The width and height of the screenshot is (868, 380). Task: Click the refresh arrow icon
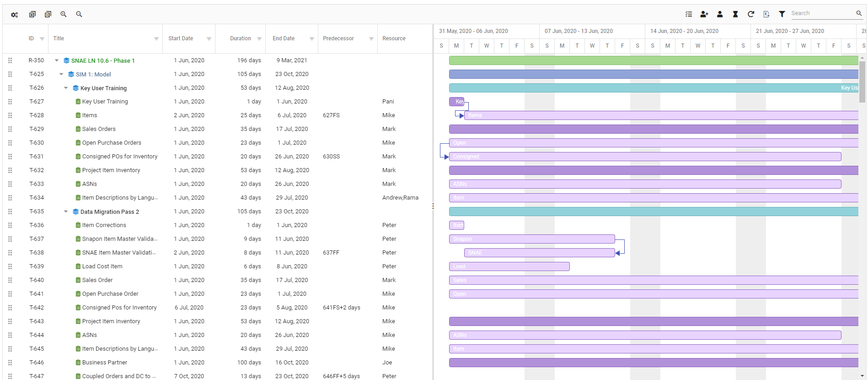pos(751,14)
